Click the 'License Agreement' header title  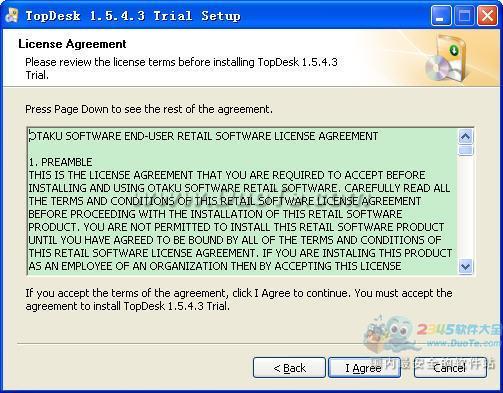point(72,44)
